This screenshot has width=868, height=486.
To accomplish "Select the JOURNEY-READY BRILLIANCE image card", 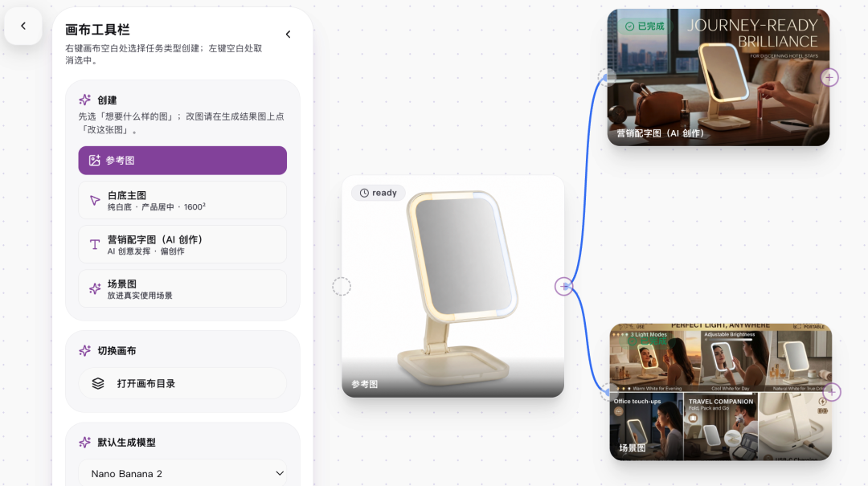I will 718,77.
